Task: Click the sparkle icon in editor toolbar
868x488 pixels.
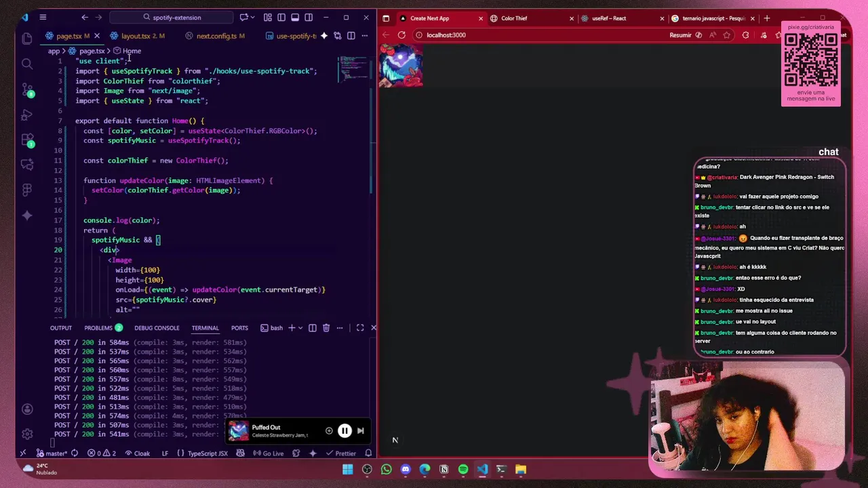Action: coord(324,36)
